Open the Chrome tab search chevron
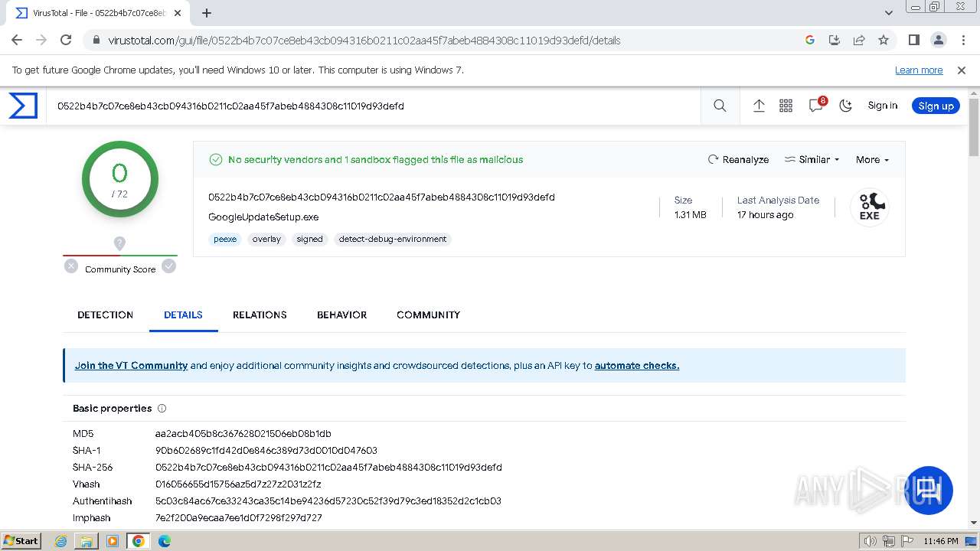The image size is (980, 551). coord(889,13)
